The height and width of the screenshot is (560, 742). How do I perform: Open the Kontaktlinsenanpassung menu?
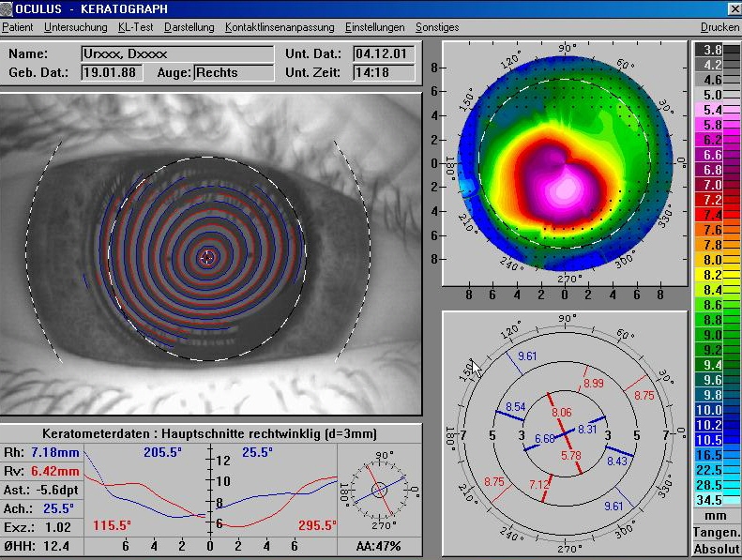click(280, 27)
